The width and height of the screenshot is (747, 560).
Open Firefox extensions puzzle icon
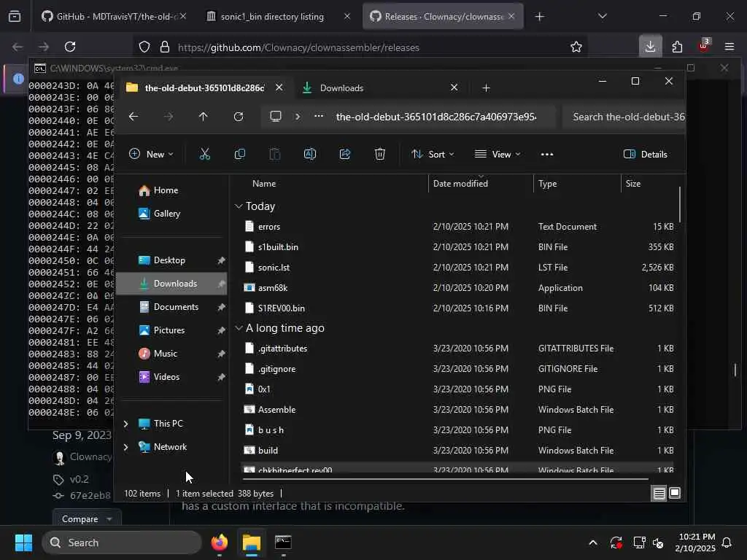point(677,47)
